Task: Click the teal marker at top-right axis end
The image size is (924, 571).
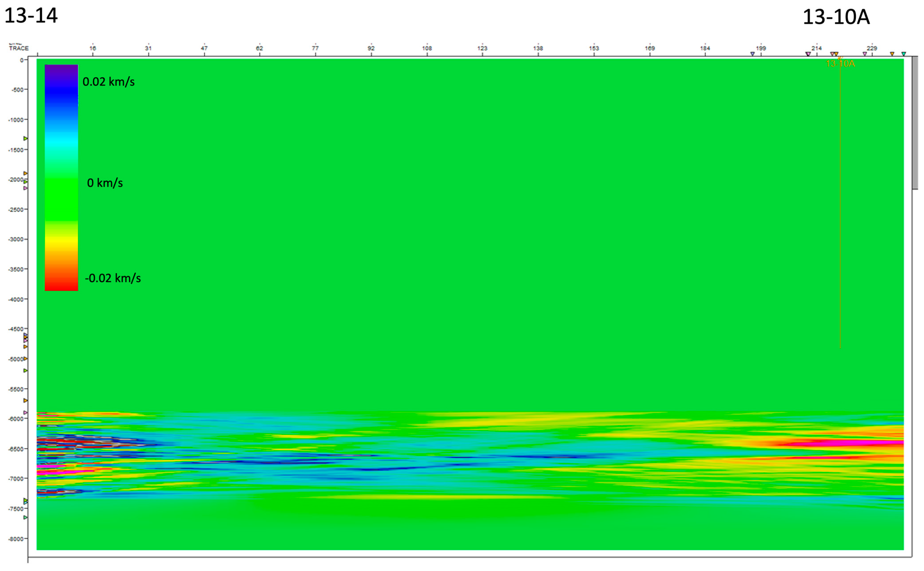Action: [904, 54]
